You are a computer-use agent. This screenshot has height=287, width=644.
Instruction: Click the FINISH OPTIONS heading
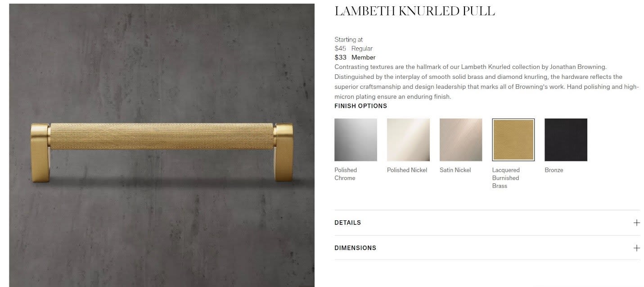coord(360,106)
